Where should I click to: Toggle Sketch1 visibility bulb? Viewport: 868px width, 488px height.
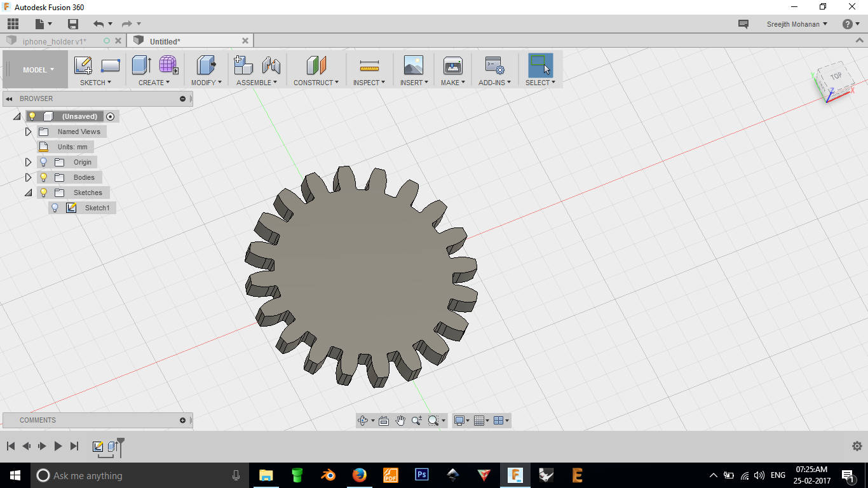[x=55, y=208]
